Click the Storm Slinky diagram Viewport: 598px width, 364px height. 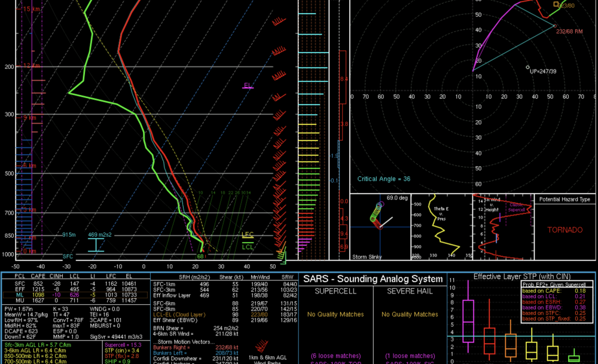pos(379,227)
